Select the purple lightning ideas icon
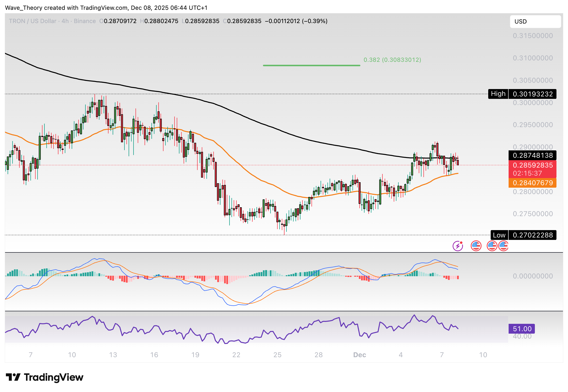Viewport: 568px width, 392px height. click(x=457, y=245)
